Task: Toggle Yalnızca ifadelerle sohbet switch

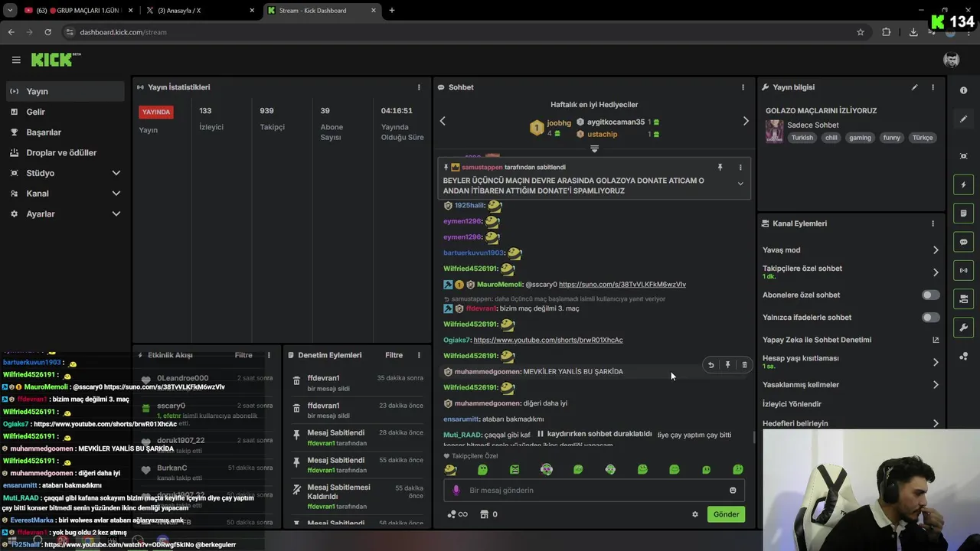Action: (930, 317)
